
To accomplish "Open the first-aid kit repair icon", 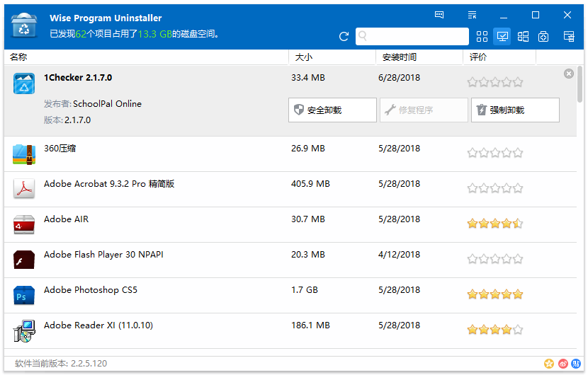I will pyautogui.click(x=543, y=37).
